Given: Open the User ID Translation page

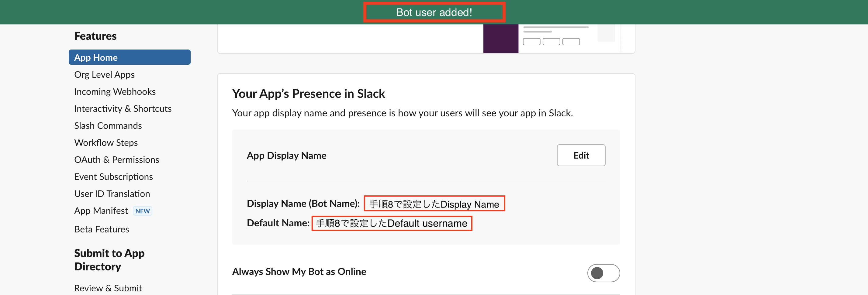Looking at the screenshot, I should tap(112, 193).
